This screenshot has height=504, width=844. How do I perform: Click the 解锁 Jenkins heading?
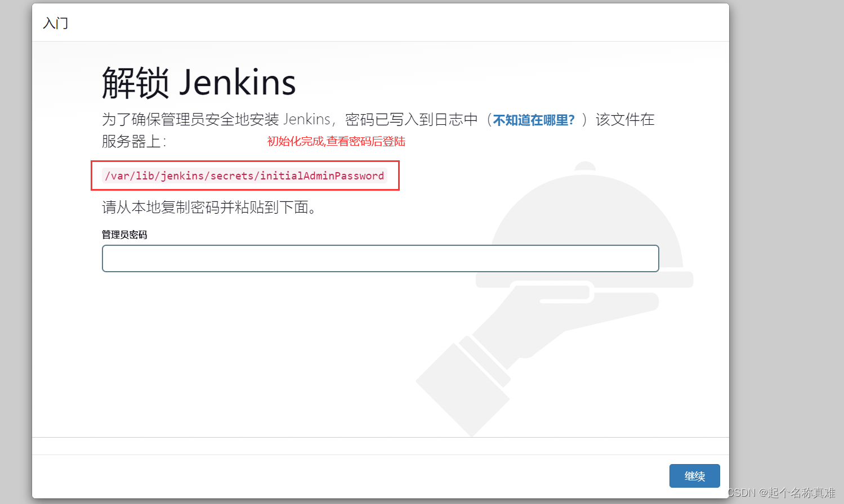[199, 83]
